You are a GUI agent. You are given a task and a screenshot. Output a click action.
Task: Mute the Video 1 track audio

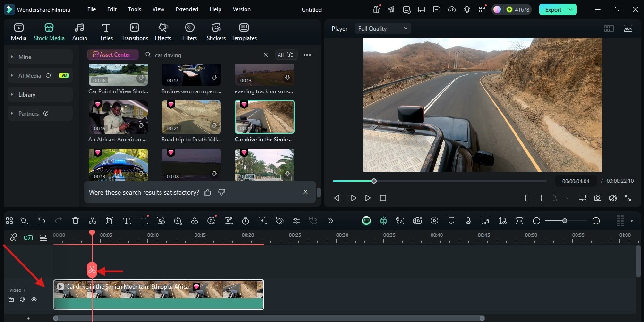click(x=23, y=299)
